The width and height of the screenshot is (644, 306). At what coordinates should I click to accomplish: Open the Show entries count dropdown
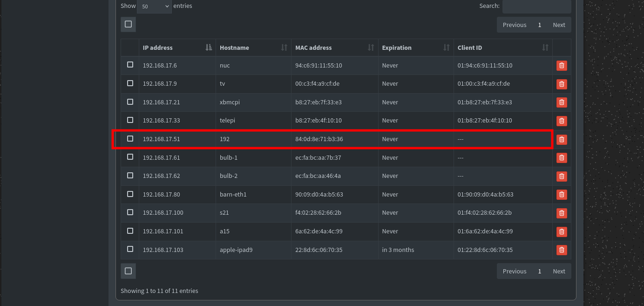(x=154, y=7)
